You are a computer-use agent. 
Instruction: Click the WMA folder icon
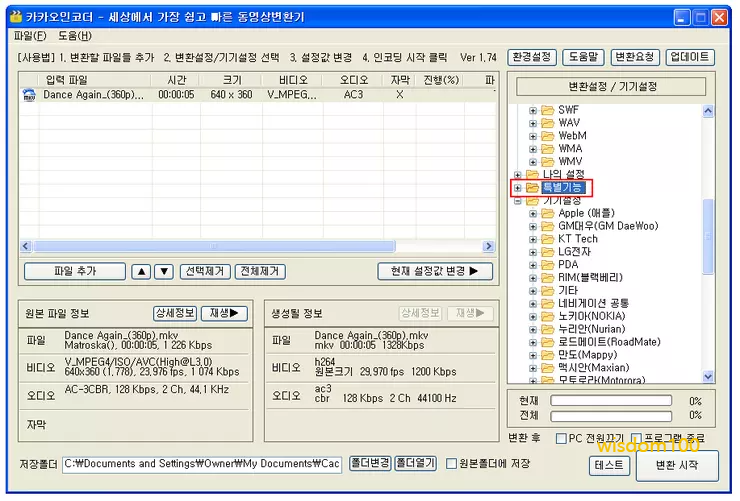point(547,149)
